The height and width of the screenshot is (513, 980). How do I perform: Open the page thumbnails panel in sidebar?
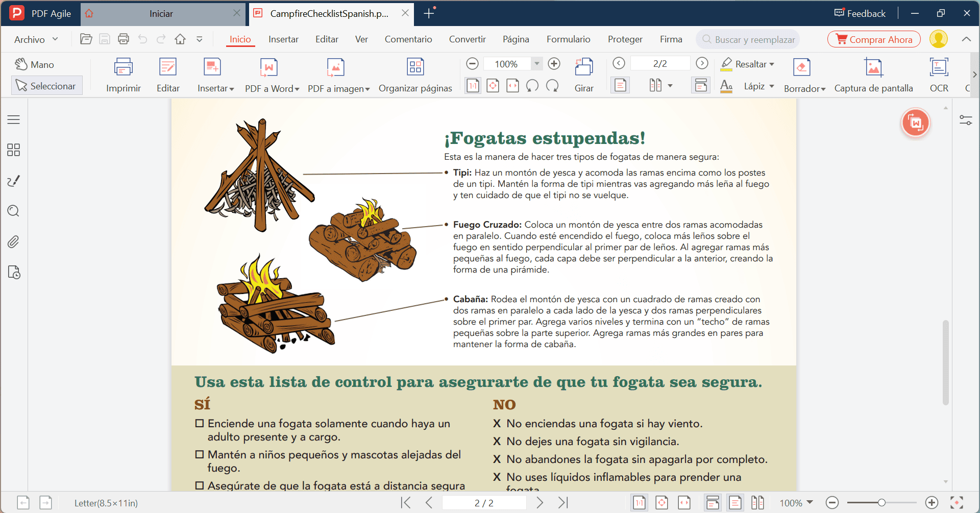point(13,150)
